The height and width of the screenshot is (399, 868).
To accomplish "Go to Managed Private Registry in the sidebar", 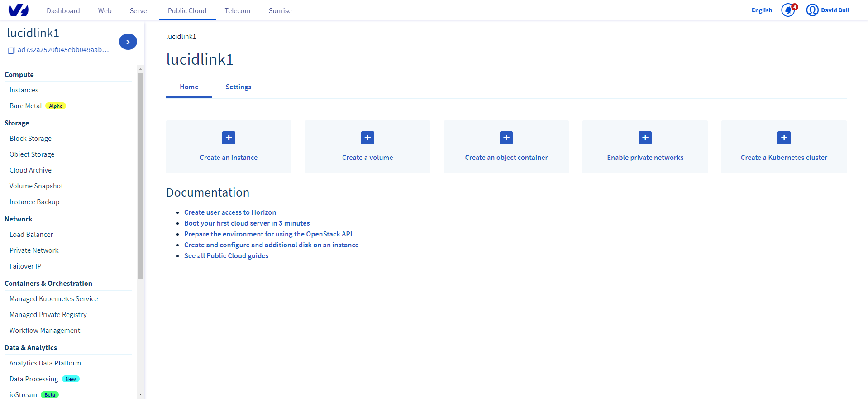I will [48, 315].
